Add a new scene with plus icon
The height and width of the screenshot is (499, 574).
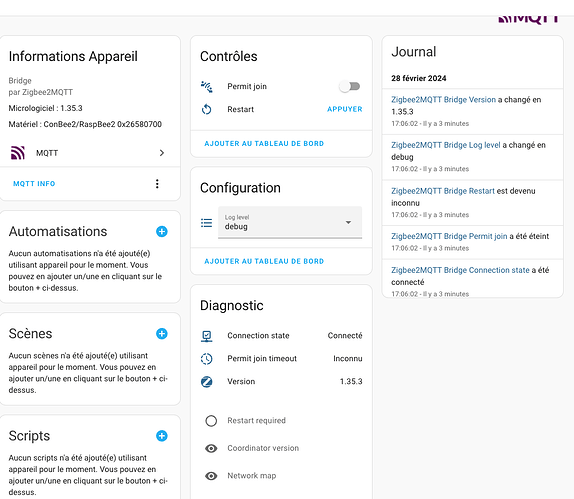162,334
